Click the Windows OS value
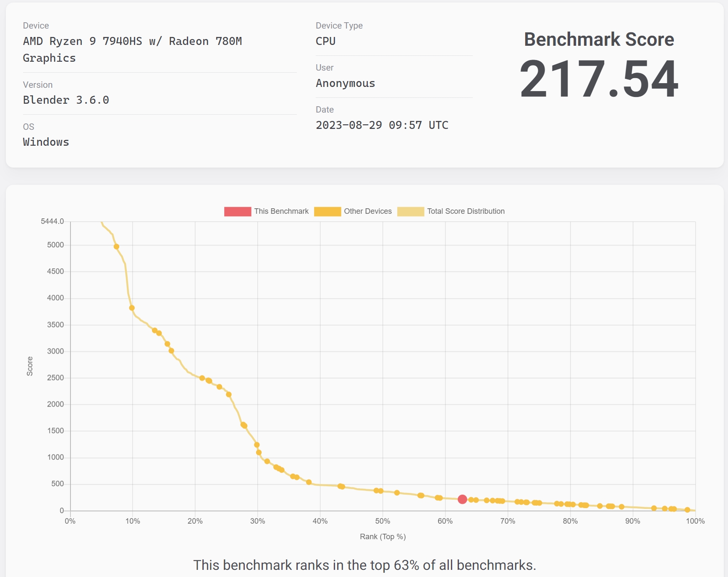 tap(46, 142)
